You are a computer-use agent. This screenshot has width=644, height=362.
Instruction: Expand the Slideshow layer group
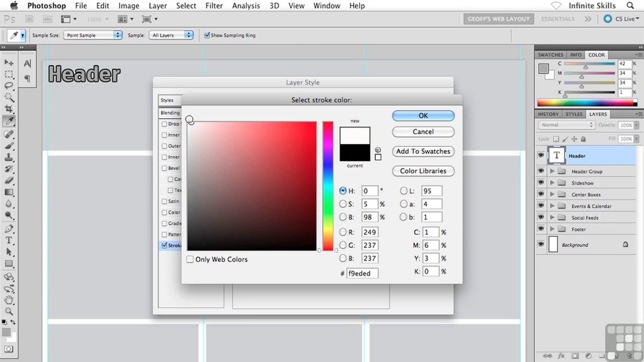tap(552, 183)
